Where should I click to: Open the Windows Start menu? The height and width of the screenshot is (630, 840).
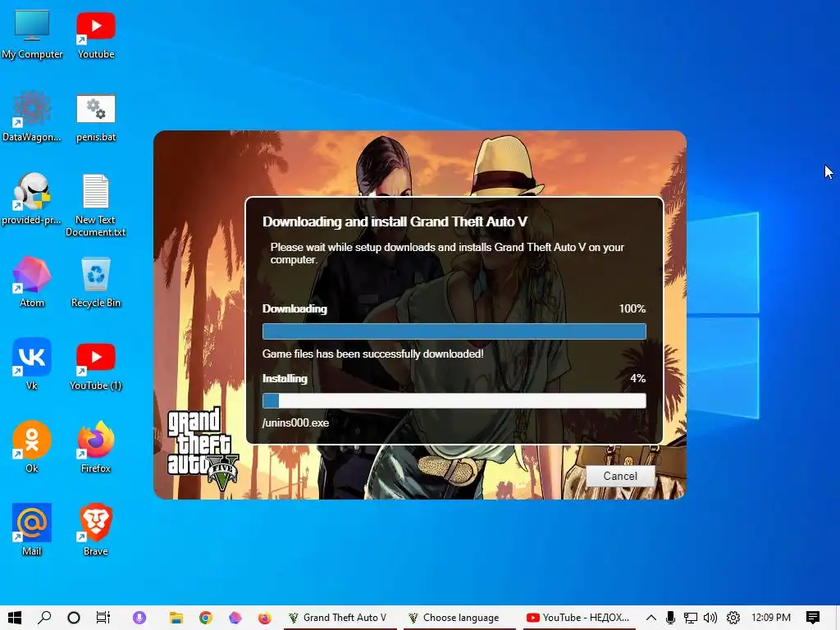tap(15, 618)
